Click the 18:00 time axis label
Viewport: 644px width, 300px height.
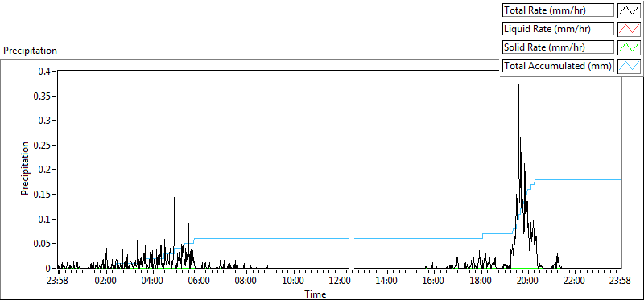480,282
